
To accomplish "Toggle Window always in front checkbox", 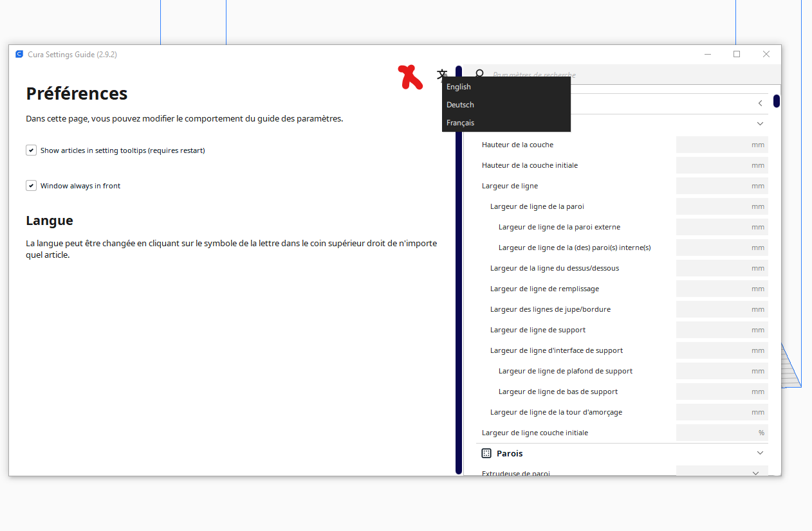I will (31, 185).
